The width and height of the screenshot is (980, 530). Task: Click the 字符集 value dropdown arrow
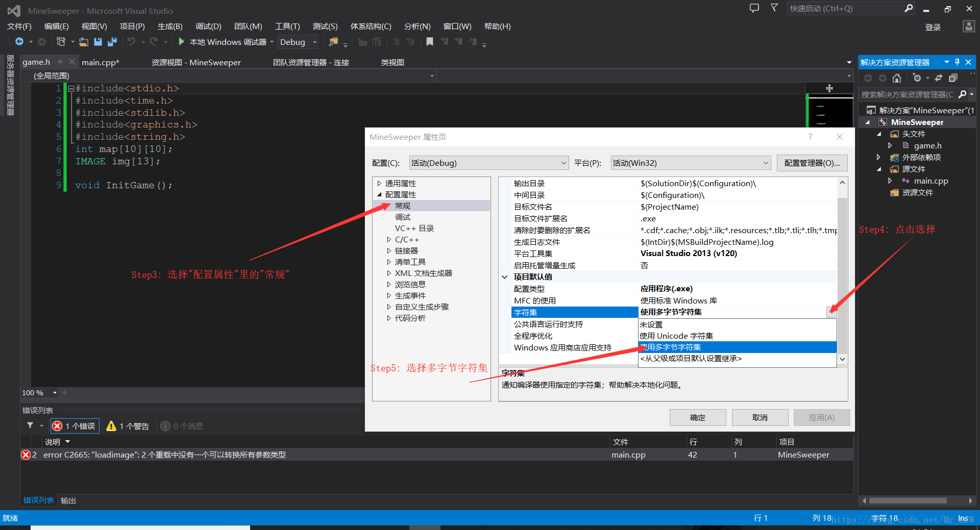[831, 312]
